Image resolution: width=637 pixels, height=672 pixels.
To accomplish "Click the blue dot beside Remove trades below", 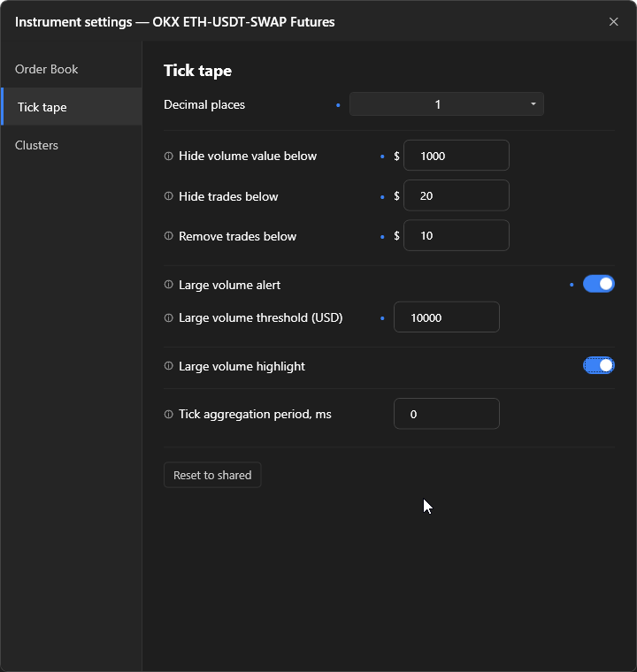I will point(382,237).
